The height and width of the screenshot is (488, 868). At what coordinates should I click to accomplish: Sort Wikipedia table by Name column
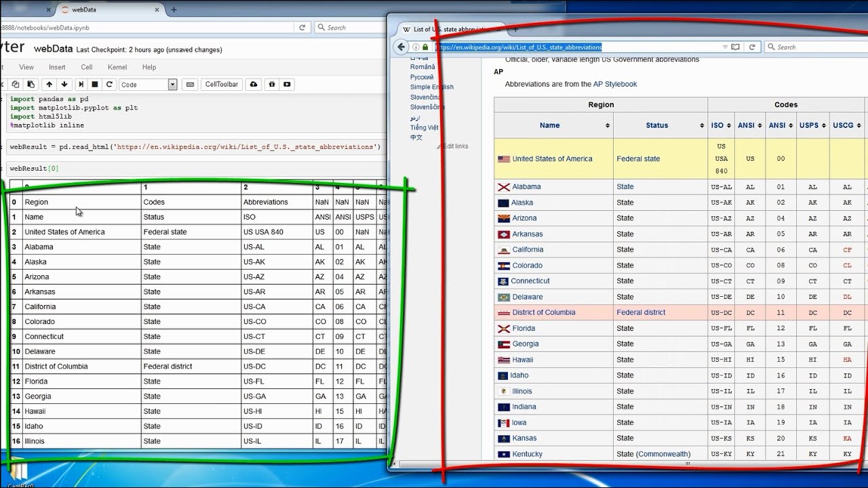point(607,125)
